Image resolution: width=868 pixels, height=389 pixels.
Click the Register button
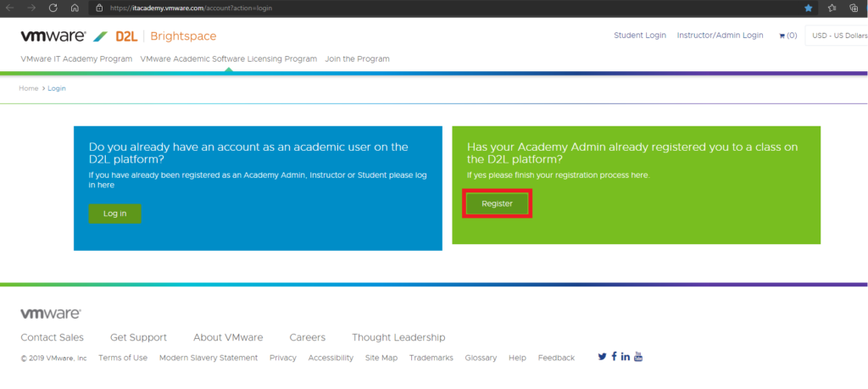[x=497, y=203]
